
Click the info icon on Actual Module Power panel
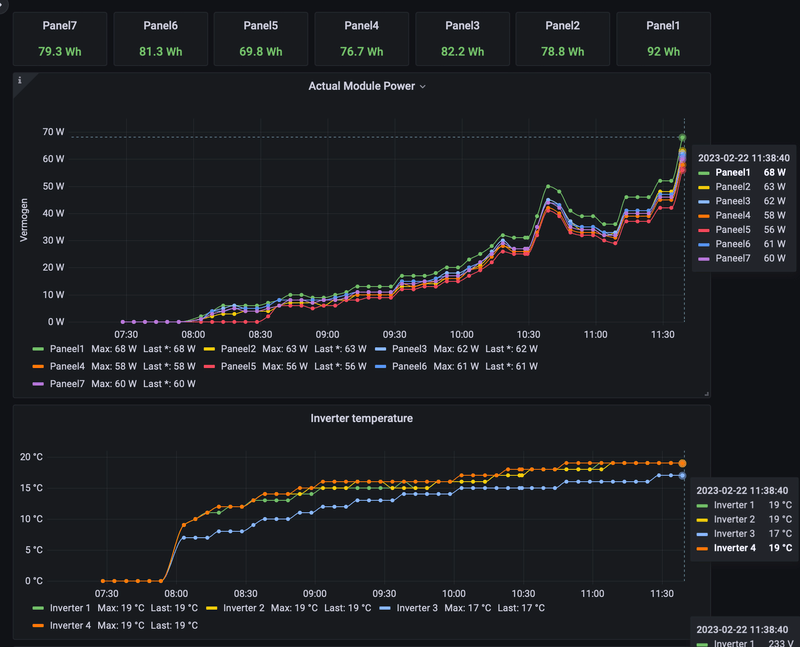coord(20,80)
